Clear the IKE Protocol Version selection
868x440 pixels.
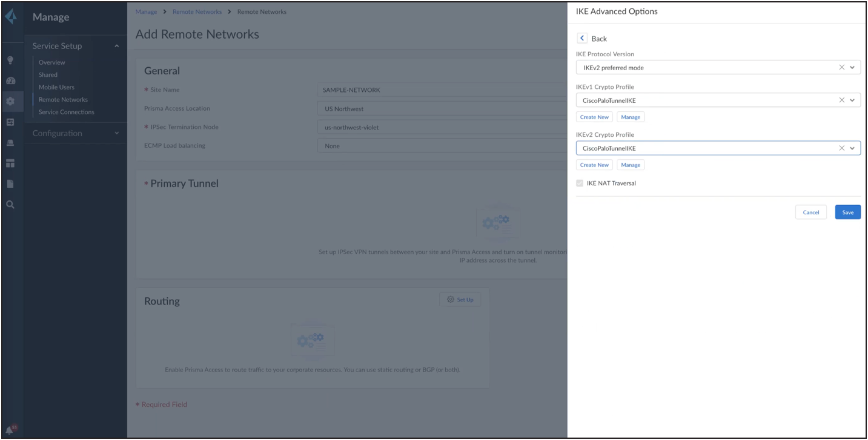pyautogui.click(x=842, y=67)
